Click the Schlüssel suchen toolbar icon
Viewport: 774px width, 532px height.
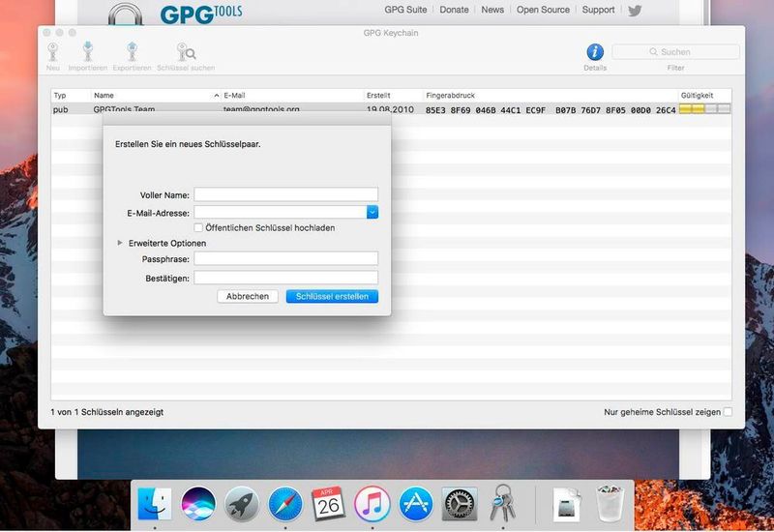click(x=186, y=52)
